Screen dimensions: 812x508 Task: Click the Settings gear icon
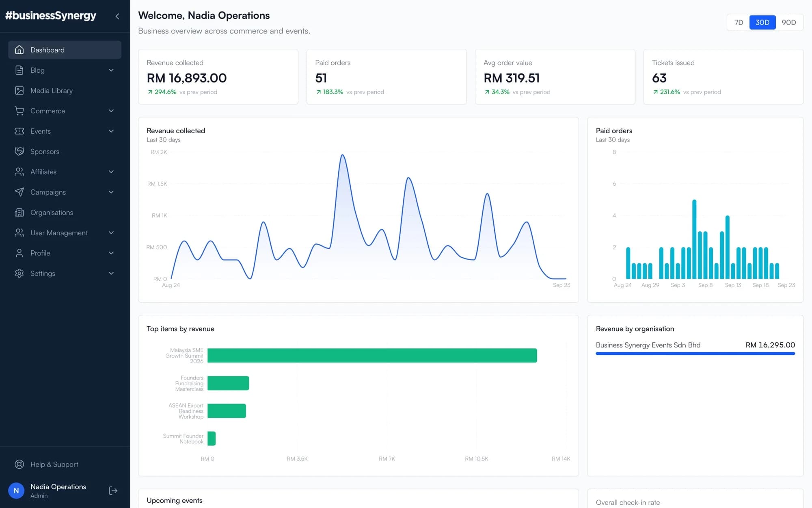[19, 273]
